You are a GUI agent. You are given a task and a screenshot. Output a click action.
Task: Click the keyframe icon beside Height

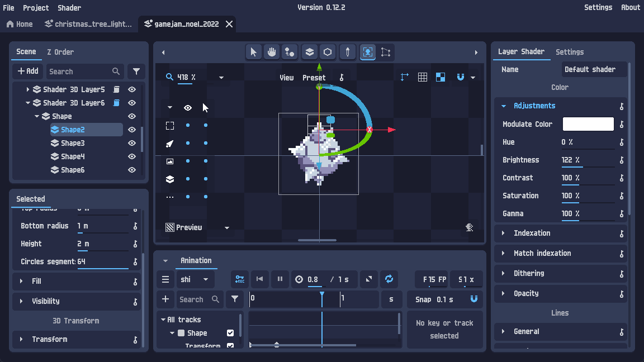[135, 244]
